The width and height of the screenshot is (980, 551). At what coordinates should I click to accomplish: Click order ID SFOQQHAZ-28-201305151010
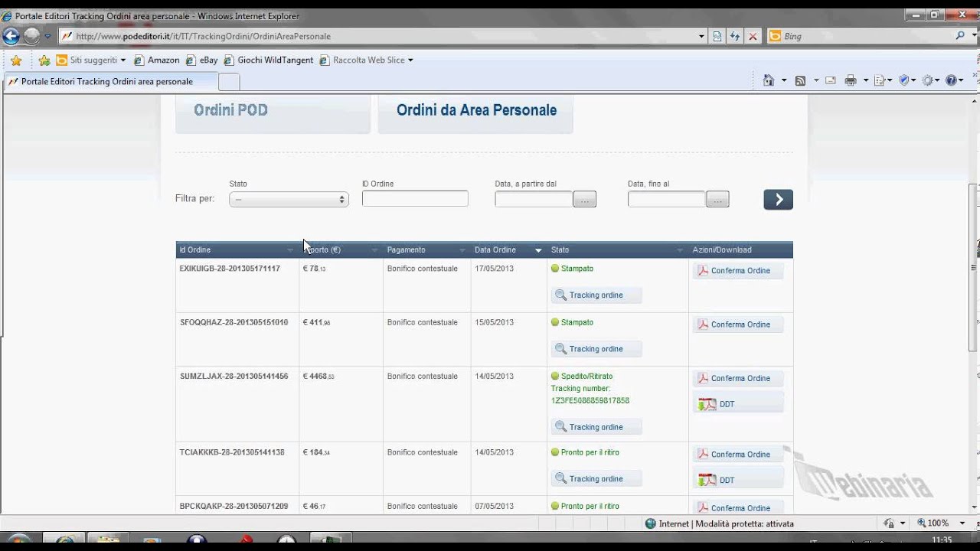(234, 322)
